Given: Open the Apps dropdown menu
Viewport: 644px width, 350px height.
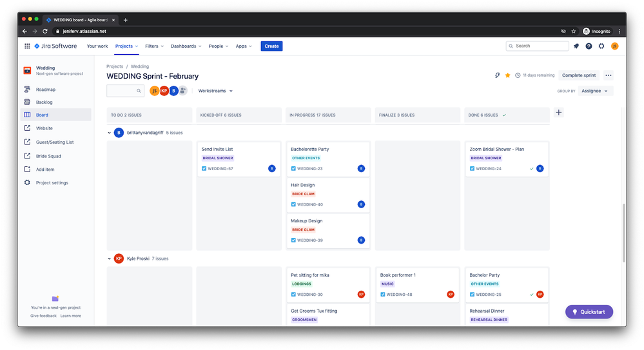Looking at the screenshot, I should pyautogui.click(x=244, y=46).
